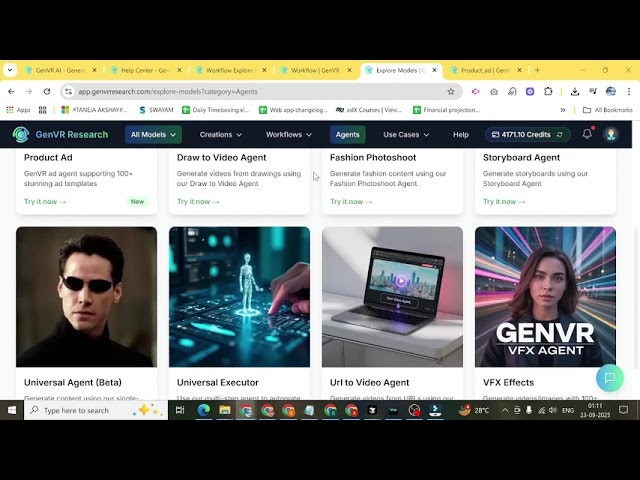Show hidden system tray icons
This screenshot has height=480, width=640.
point(505,410)
